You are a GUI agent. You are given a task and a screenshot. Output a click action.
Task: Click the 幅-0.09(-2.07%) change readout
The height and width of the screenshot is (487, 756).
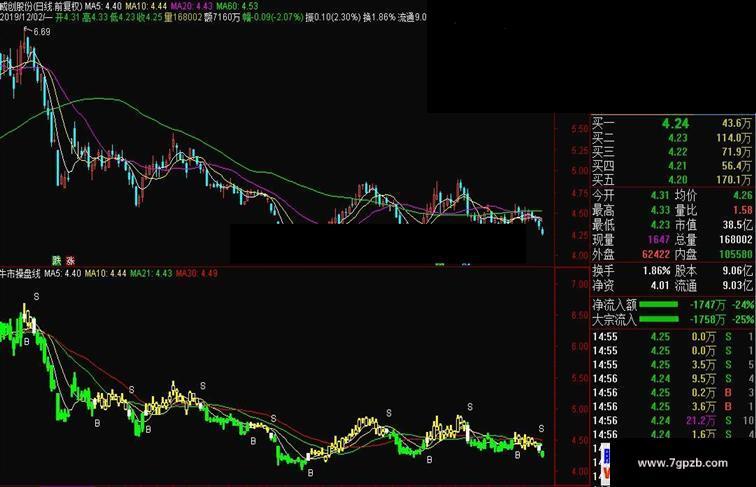pos(273,17)
